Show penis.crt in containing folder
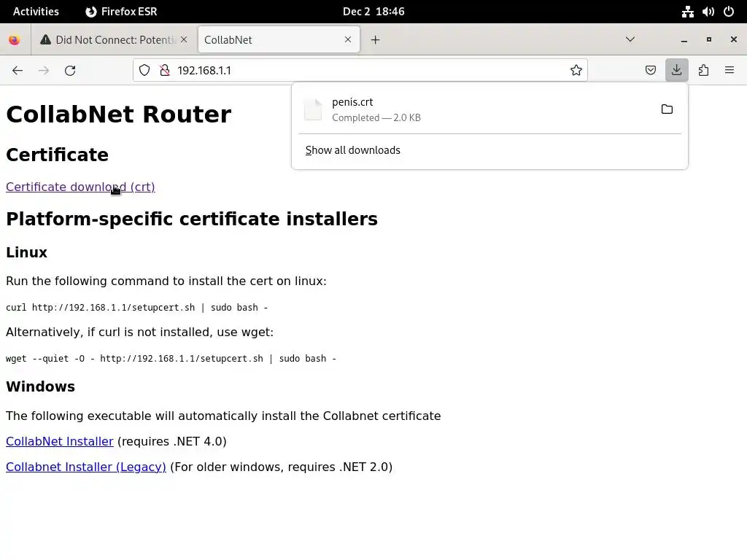The width and height of the screenshot is (747, 560). (667, 109)
